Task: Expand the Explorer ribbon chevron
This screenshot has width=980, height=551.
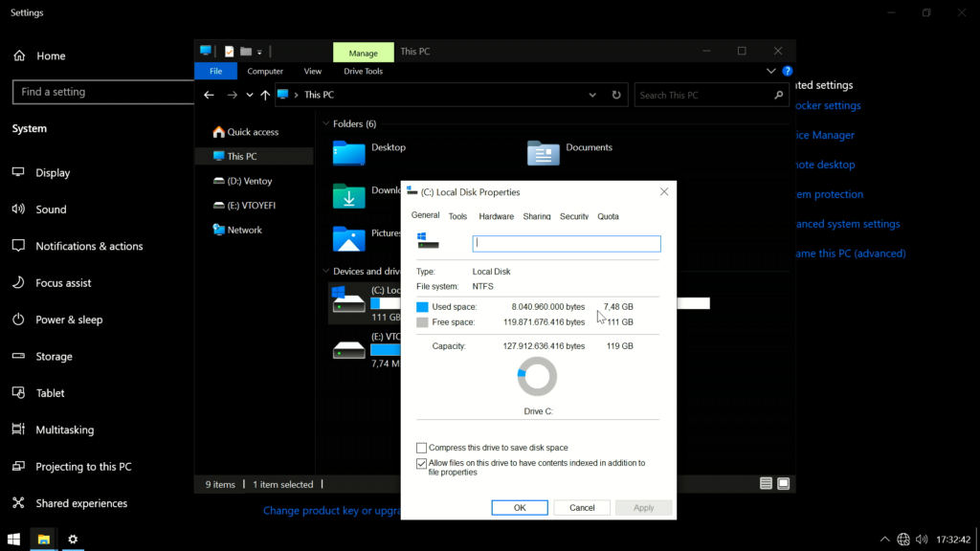Action: (771, 71)
